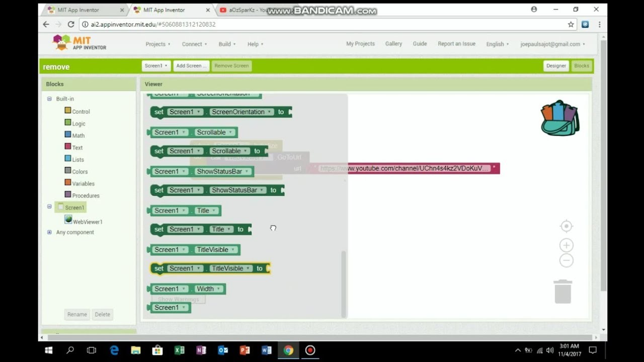Expand the Any component section

49,232
